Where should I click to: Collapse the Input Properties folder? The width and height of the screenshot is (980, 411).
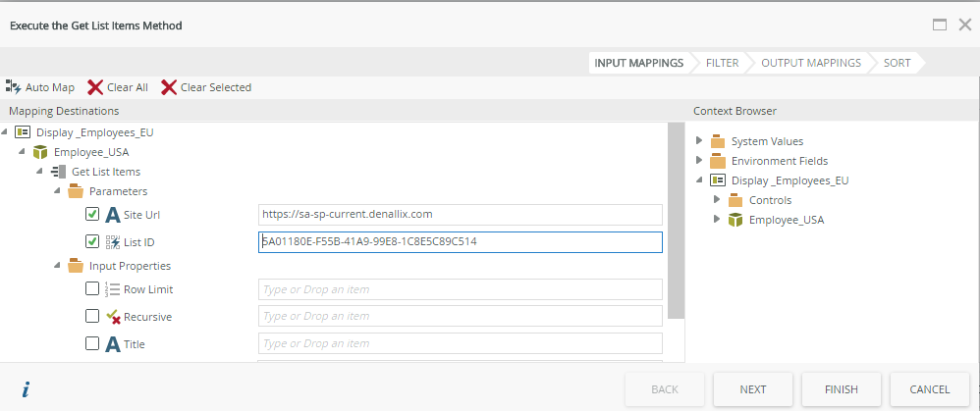tap(57, 266)
